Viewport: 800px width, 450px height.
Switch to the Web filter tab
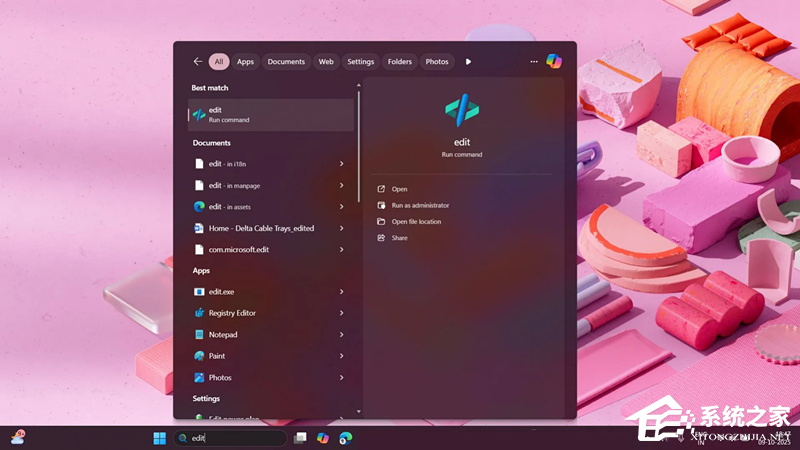pos(326,61)
